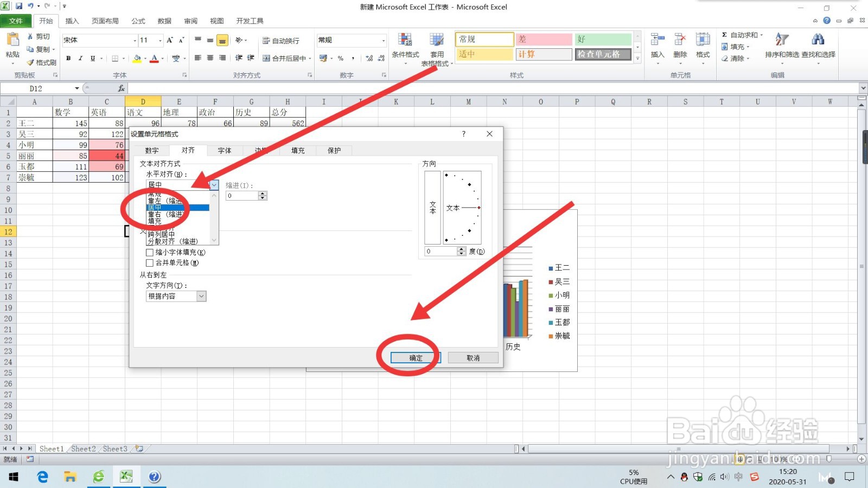Viewport: 868px width, 488px height.
Task: Click the vertical 文本 orientation box
Action: click(x=432, y=208)
